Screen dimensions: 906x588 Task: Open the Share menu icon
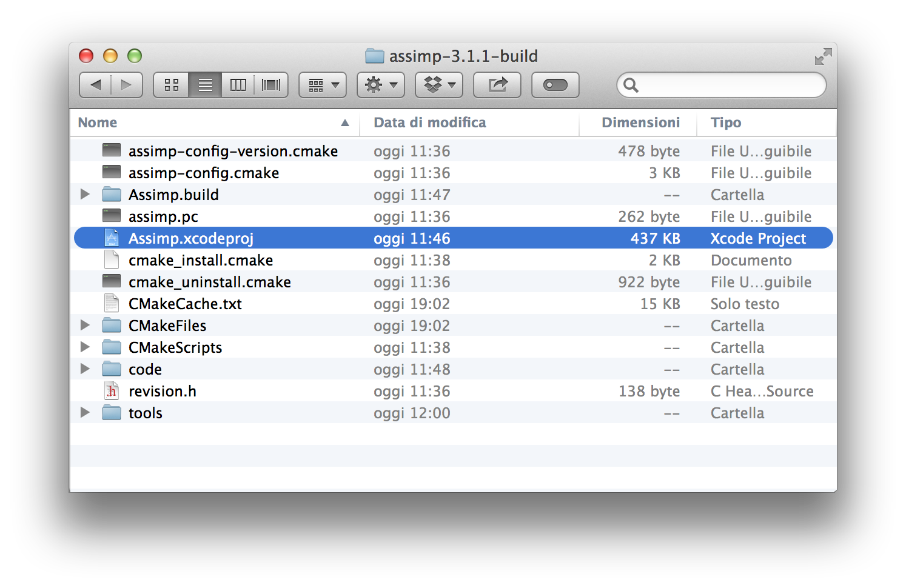497,85
